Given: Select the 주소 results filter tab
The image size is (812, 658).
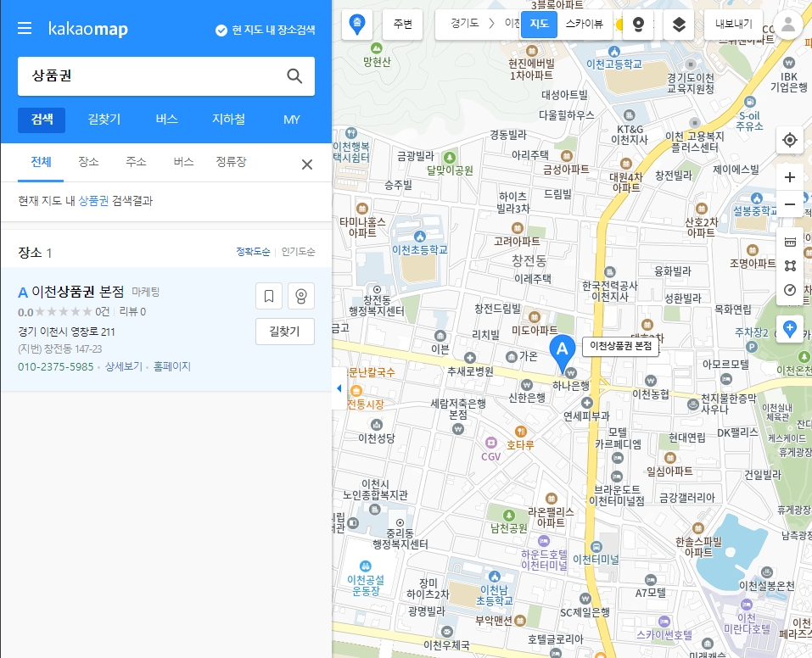Looking at the screenshot, I should (137, 162).
